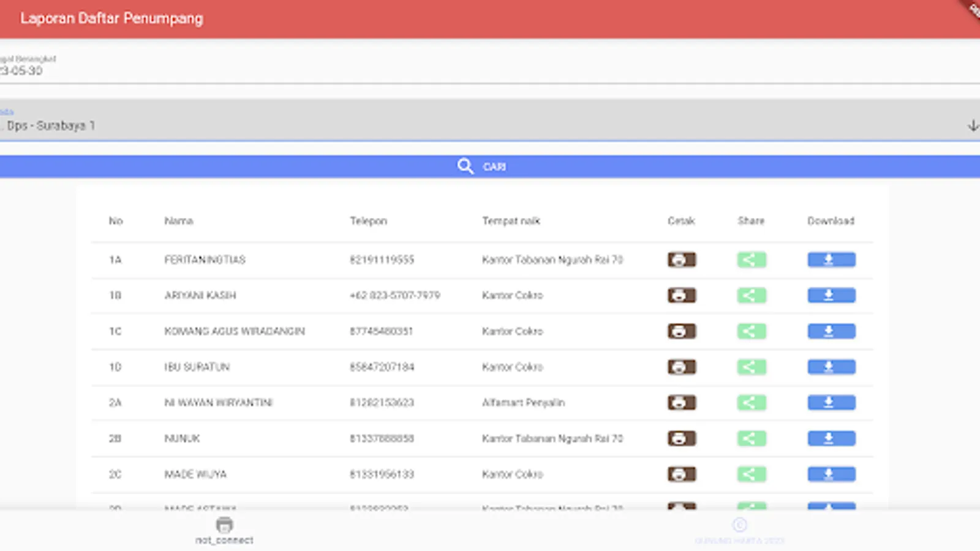Click the not_connect printer icon

(x=224, y=525)
